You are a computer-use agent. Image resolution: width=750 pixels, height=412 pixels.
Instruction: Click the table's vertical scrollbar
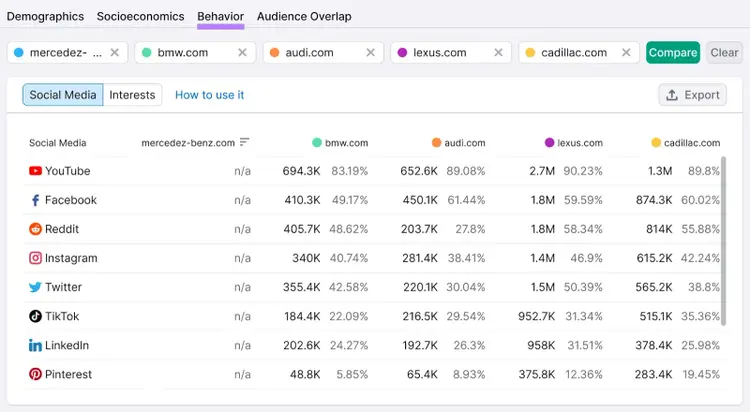(723, 241)
